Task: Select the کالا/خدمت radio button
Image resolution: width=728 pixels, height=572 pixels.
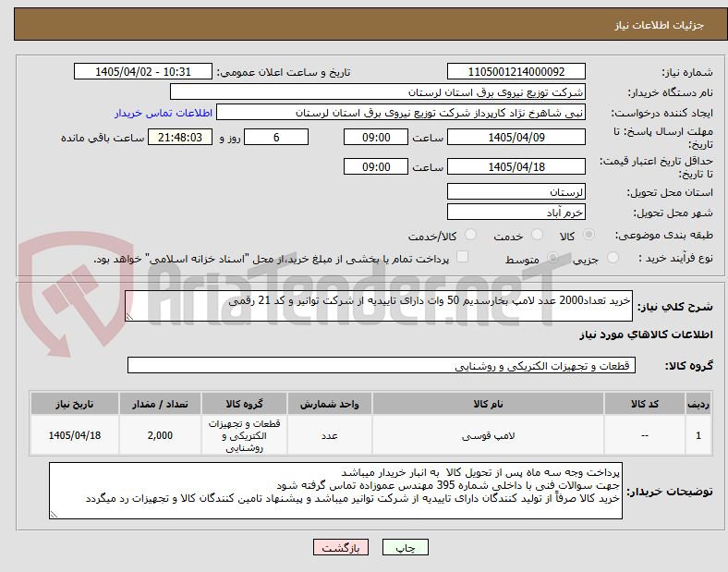Action: pyautogui.click(x=471, y=235)
